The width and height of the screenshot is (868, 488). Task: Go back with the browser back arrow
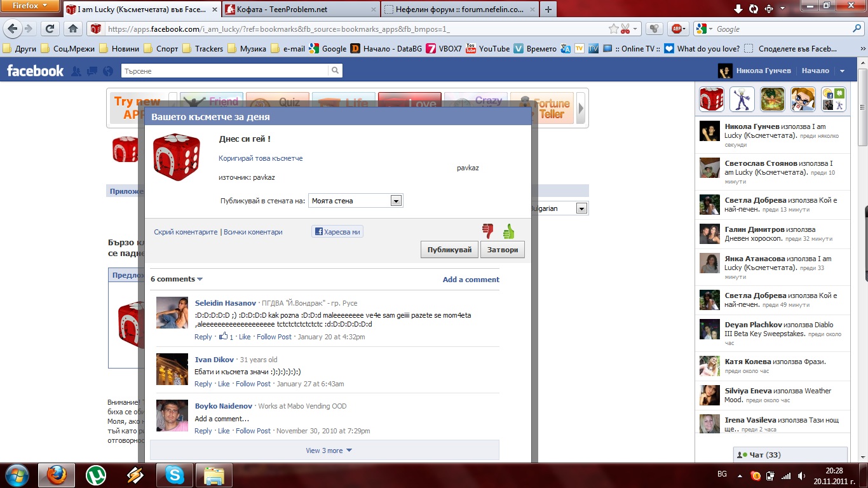pyautogui.click(x=12, y=29)
